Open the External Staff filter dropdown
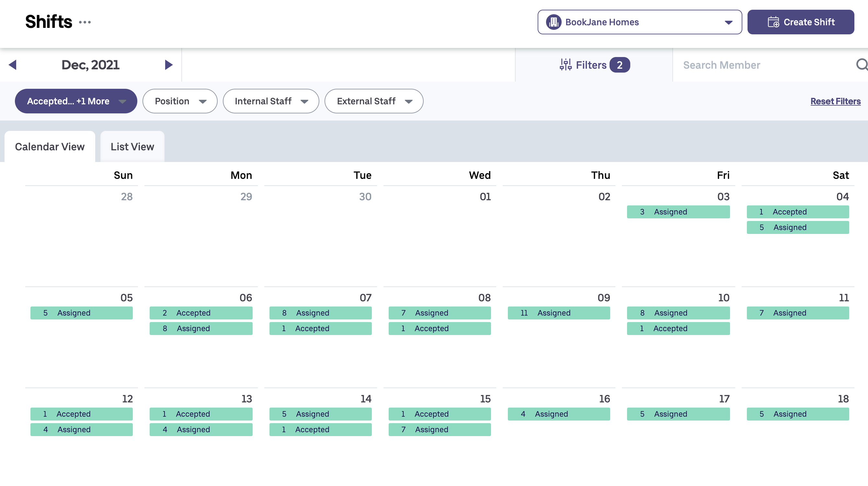 (374, 101)
